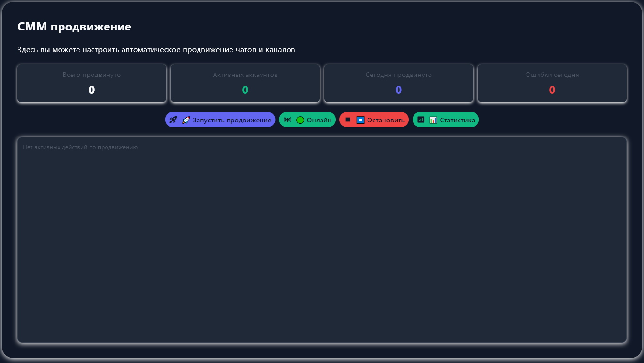
Task: Click the broadcast signal icon on Онлайн button
Action: click(287, 120)
